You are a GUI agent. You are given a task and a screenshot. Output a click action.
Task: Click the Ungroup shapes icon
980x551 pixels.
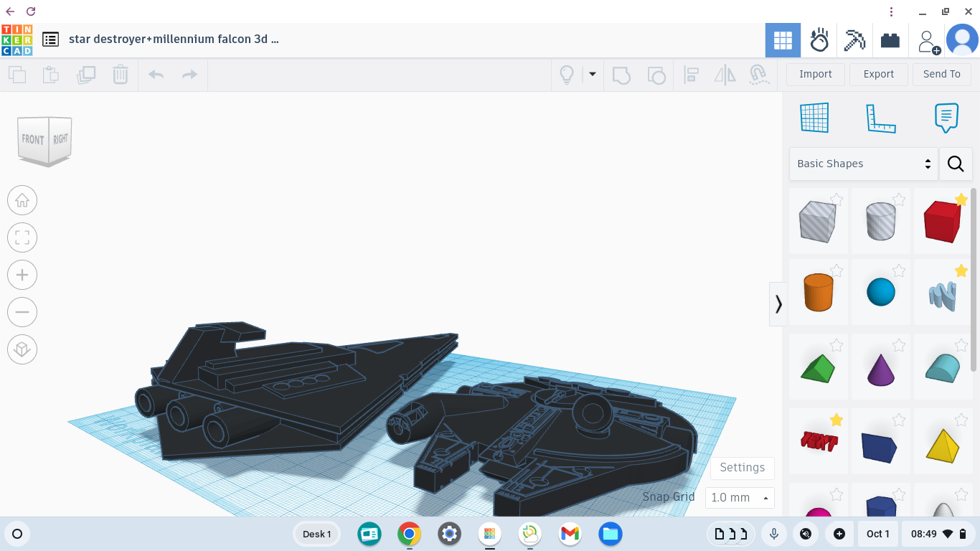click(x=656, y=75)
